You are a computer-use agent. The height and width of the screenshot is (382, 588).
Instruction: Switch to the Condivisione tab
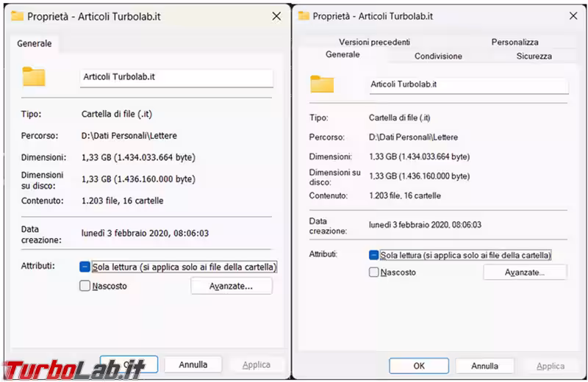pyautogui.click(x=438, y=57)
